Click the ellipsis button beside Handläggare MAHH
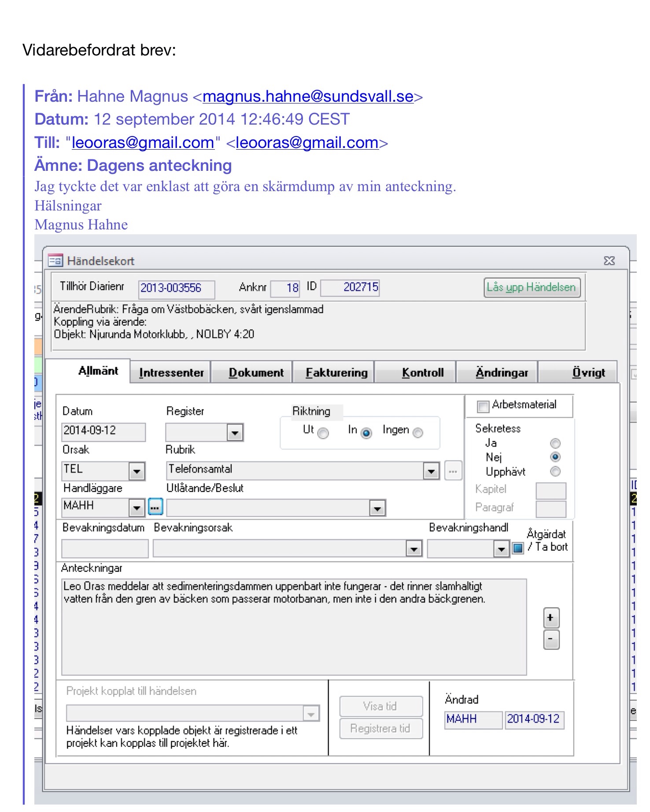The width and height of the screenshot is (650, 812). [155, 507]
